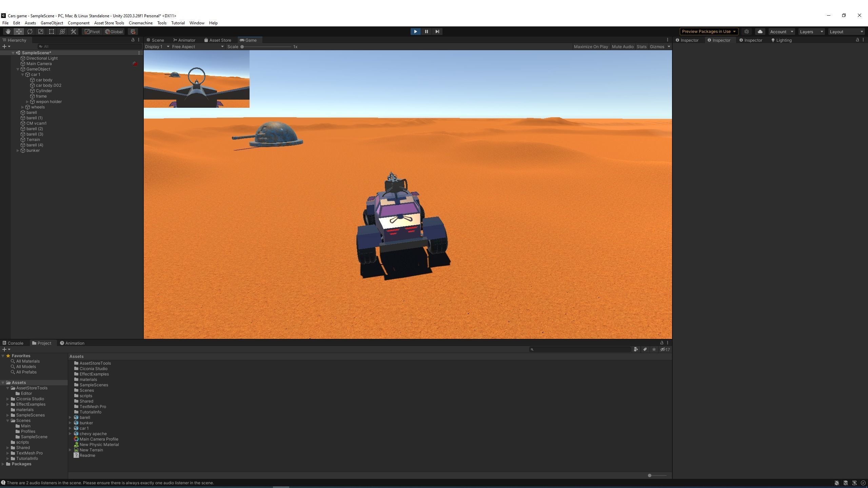Toggle Pivot handle position
This screenshot has width=868, height=488.
click(x=92, y=32)
